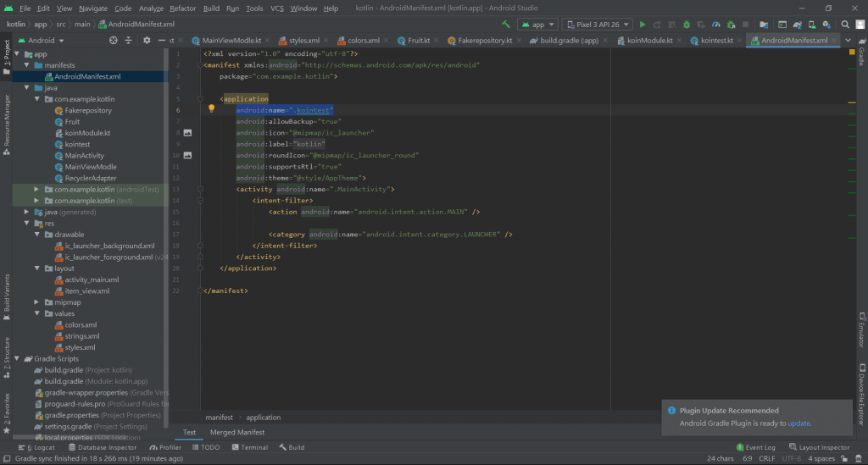The image size is (868, 465).
Task: Close the styles.xml editor tab
Action: coord(325,41)
